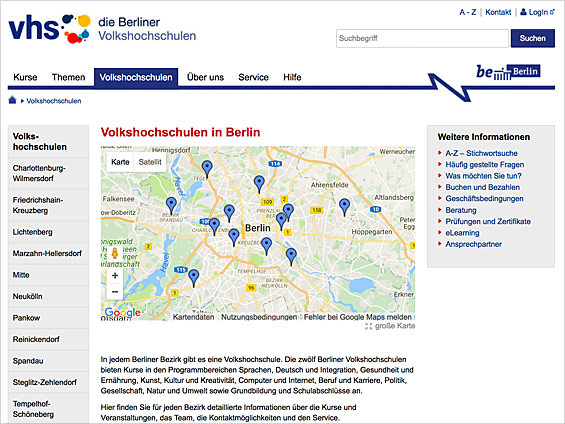The width and height of the screenshot is (565, 424).
Task: Click the Google logo on the map
Action: (123, 312)
